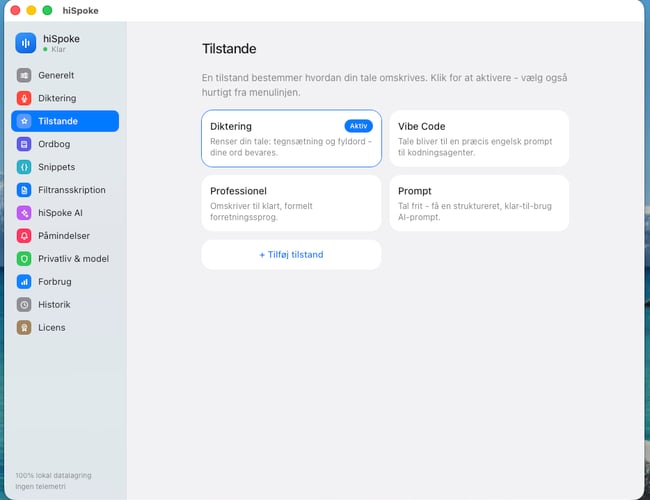Select the Ordbog book icon
The width and height of the screenshot is (650, 500).
(x=24, y=144)
